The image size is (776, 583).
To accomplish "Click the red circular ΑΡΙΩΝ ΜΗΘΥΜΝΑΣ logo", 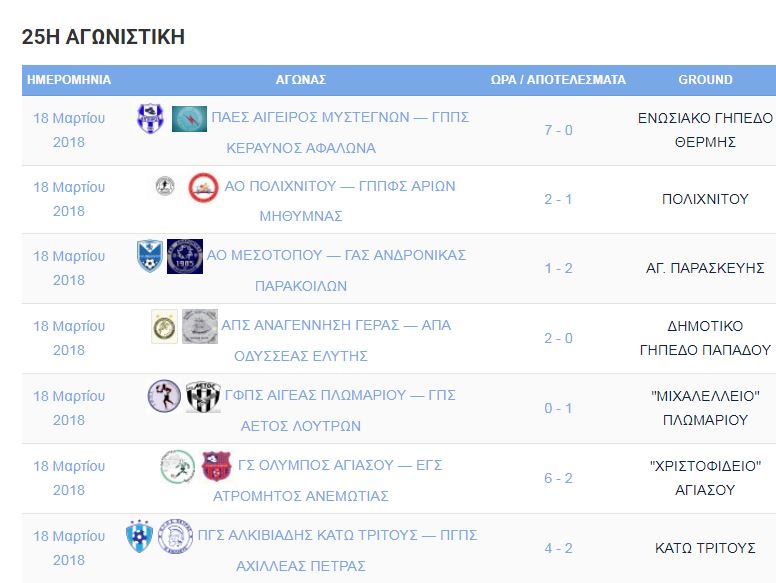I will point(203,187).
